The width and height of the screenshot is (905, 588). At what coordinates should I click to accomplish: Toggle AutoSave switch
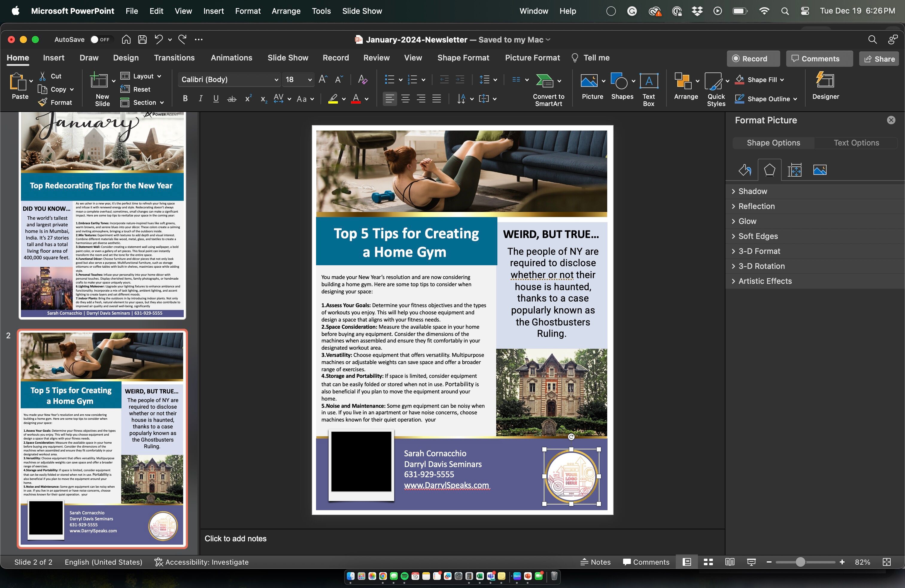coord(100,40)
